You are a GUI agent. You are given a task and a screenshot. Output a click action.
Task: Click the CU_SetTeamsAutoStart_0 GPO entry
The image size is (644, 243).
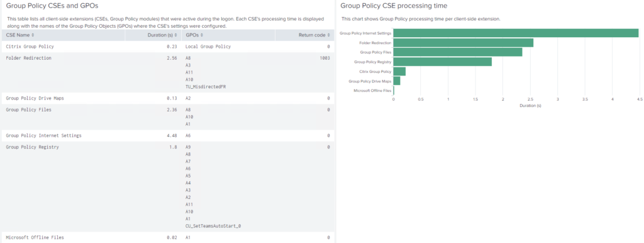coord(213,226)
